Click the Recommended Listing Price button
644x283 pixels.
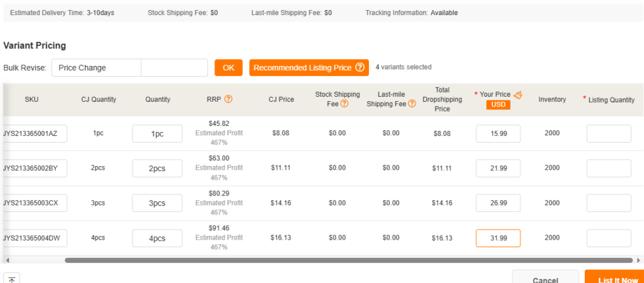[x=309, y=68]
